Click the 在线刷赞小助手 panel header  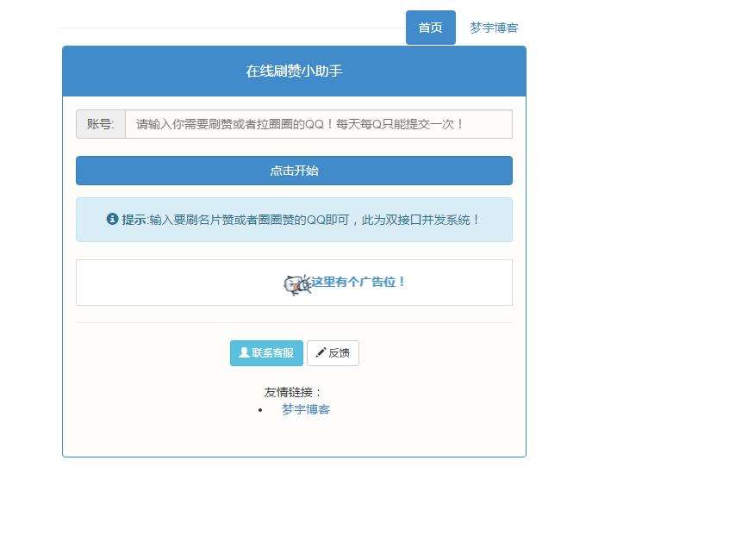click(x=294, y=71)
